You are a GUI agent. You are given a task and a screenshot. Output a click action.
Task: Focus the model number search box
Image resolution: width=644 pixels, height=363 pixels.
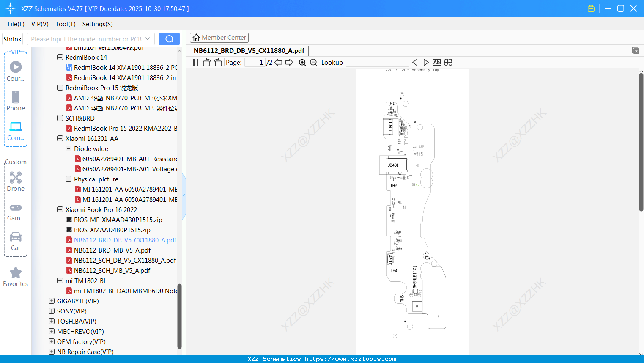pos(86,39)
